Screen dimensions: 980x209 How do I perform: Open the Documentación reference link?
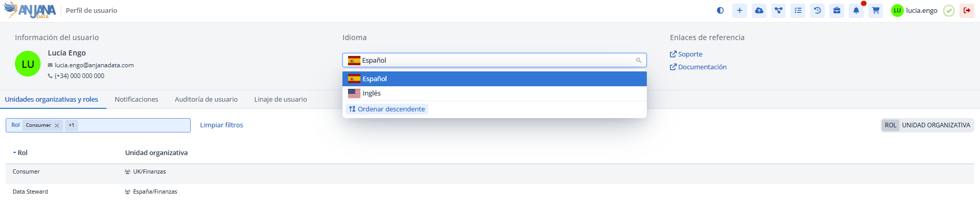pyautogui.click(x=702, y=67)
